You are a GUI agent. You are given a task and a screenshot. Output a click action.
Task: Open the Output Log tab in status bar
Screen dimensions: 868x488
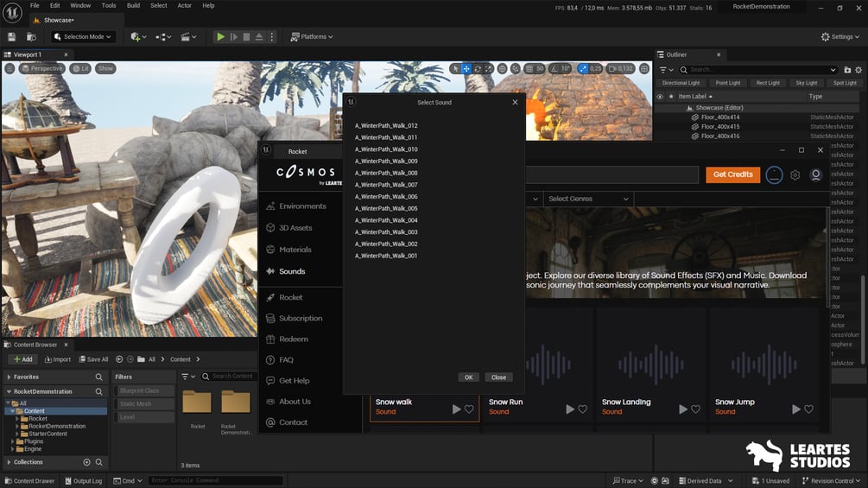click(x=83, y=481)
